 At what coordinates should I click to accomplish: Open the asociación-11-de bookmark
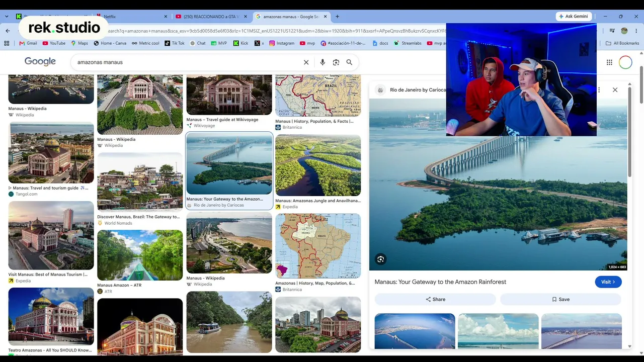345,43
